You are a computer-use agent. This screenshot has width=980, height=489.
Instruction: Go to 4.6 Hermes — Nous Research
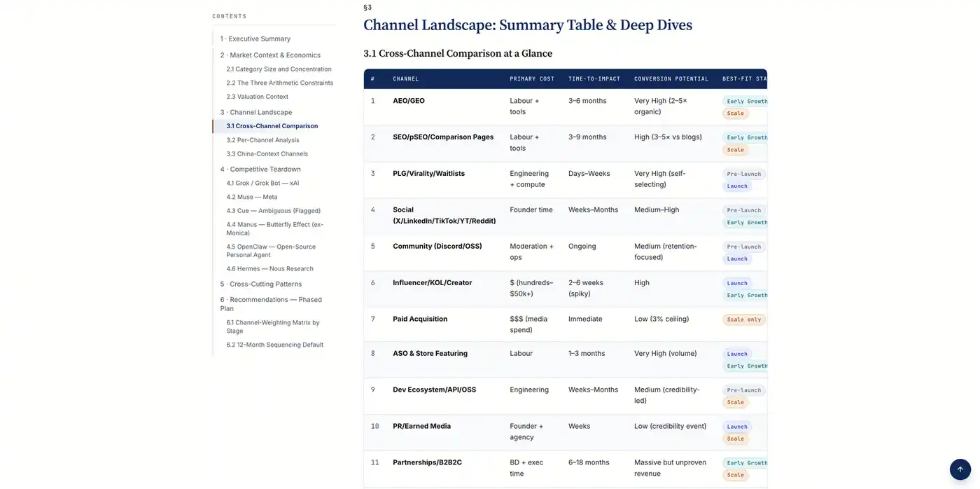pyautogui.click(x=269, y=268)
